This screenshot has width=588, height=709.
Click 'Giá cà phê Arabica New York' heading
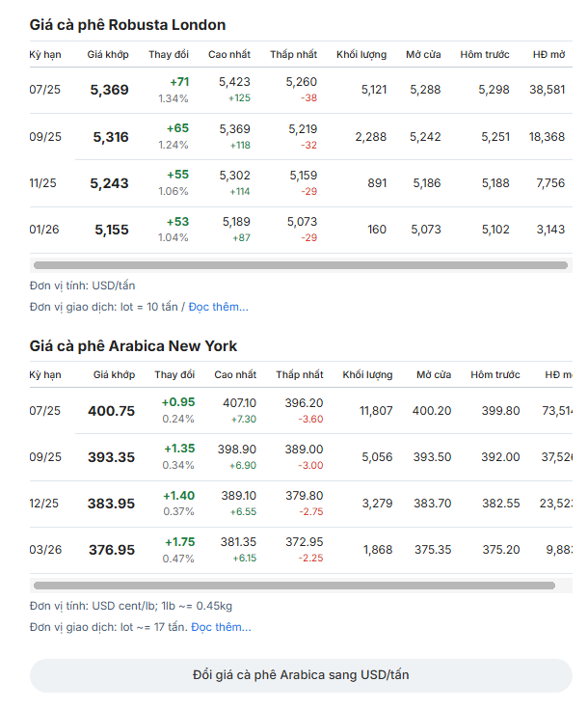[133, 345]
